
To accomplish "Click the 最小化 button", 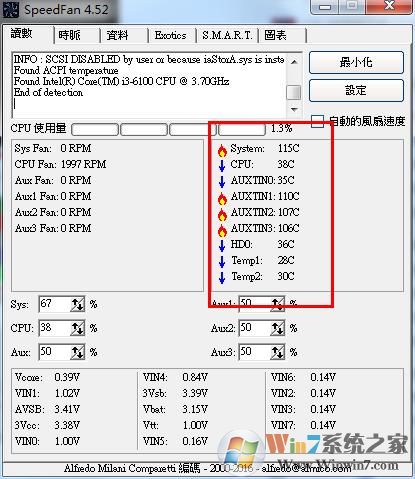I will 356,62.
